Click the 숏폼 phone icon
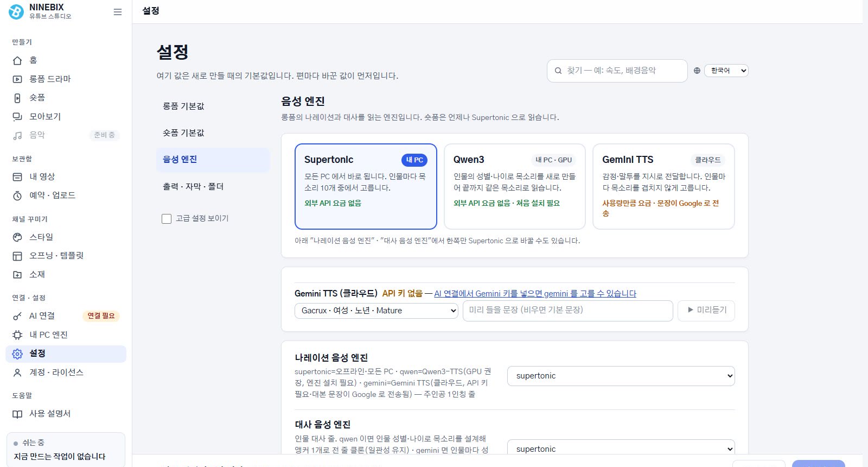 (17, 98)
